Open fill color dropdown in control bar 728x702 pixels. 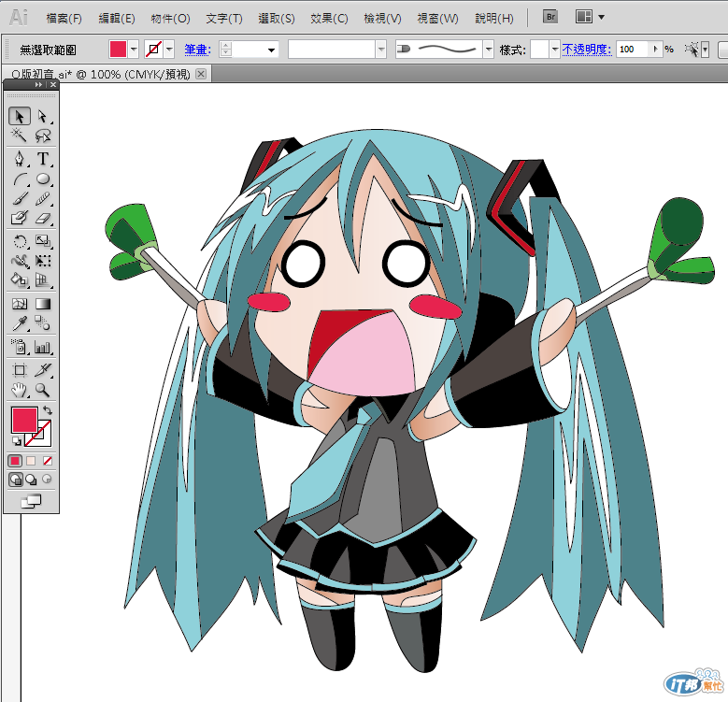pyautogui.click(x=134, y=50)
